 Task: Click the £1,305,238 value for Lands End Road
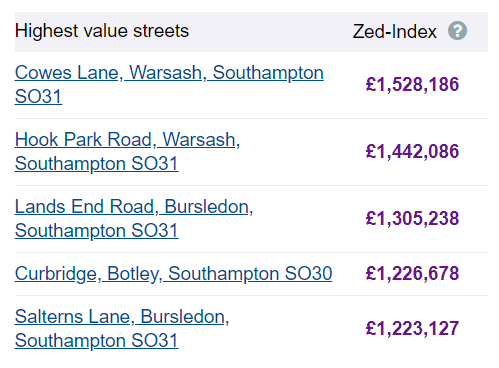coord(412,218)
